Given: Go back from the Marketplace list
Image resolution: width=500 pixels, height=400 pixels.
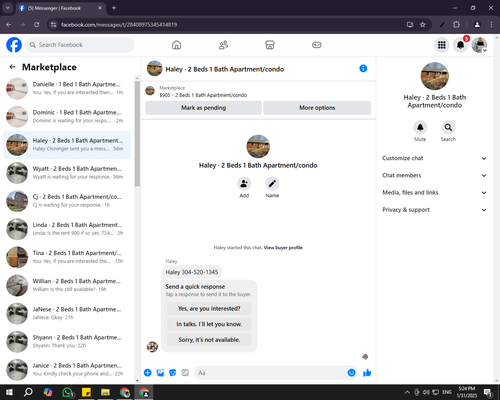Looking at the screenshot, I should click(12, 67).
